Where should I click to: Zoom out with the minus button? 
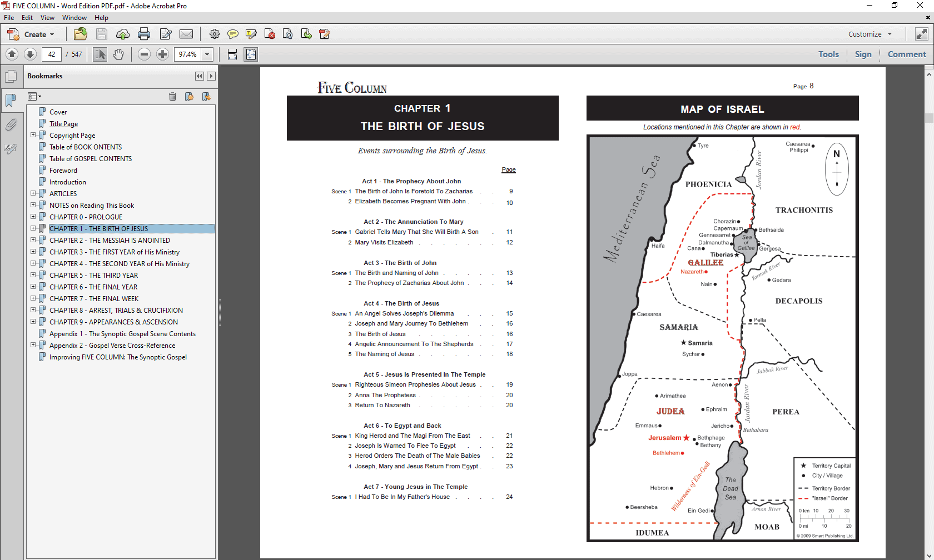pos(145,54)
